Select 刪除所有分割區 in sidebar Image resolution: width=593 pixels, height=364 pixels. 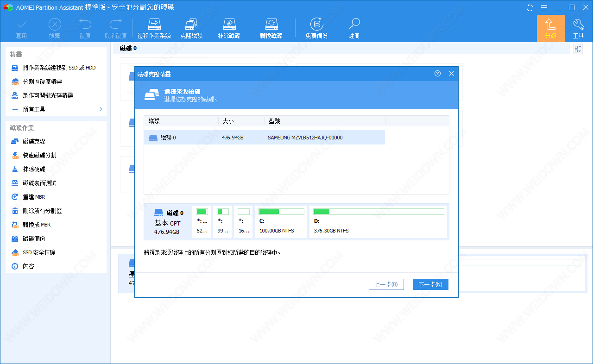pos(37,211)
